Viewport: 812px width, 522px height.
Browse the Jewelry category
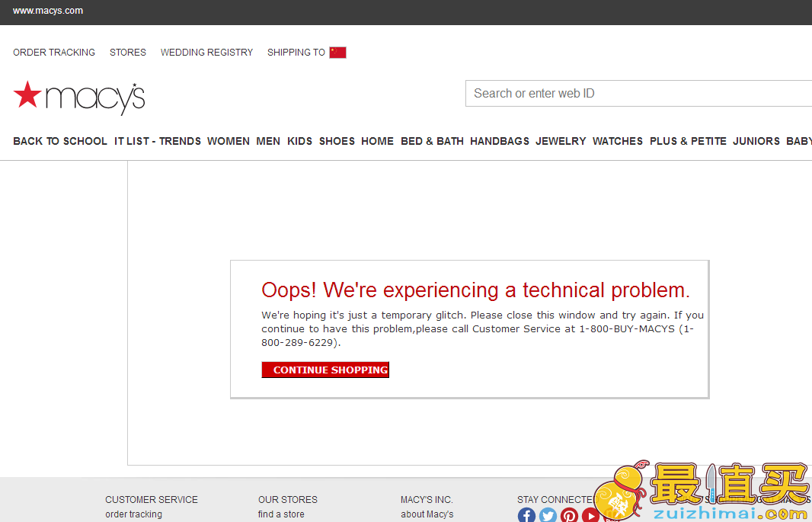click(561, 141)
